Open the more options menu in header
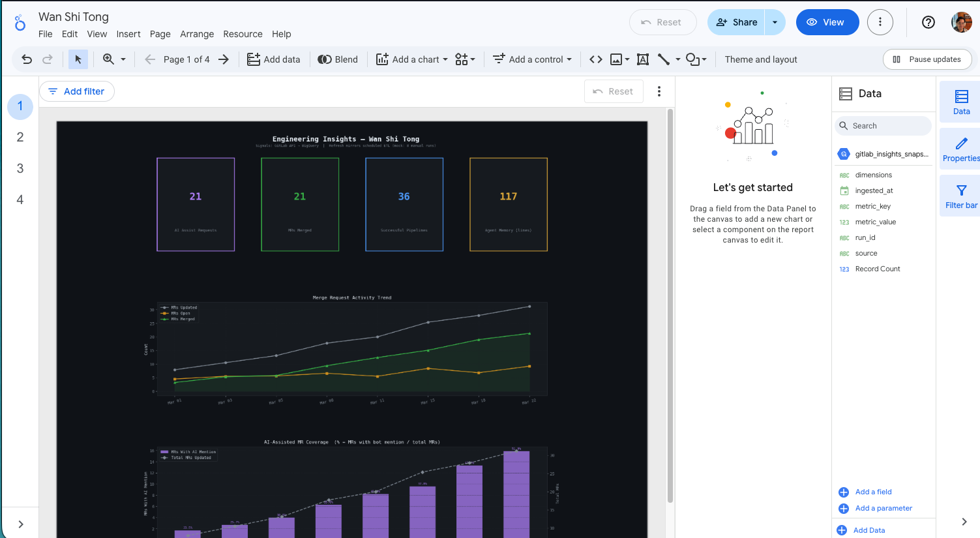 (880, 22)
